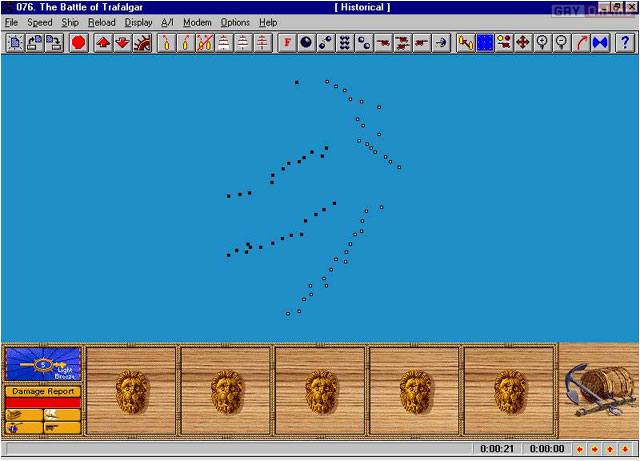Click the third lion head ship panel
The height and width of the screenshot is (461, 640).
tap(320, 391)
